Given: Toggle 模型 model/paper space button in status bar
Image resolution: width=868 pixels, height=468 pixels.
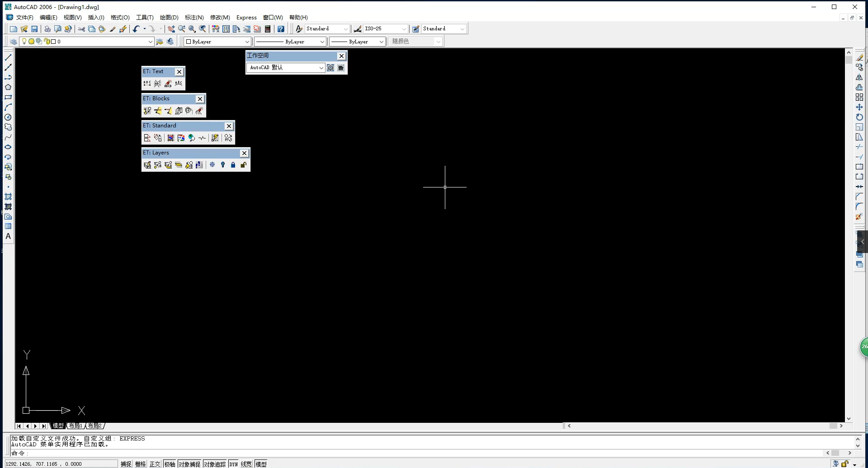Looking at the screenshot, I should click(261, 464).
